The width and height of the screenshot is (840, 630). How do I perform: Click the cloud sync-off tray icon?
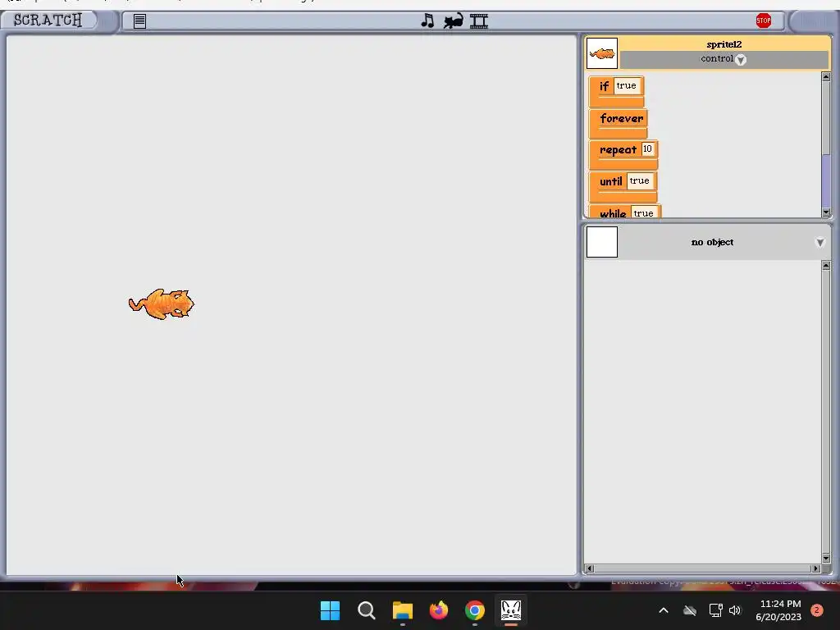point(690,610)
